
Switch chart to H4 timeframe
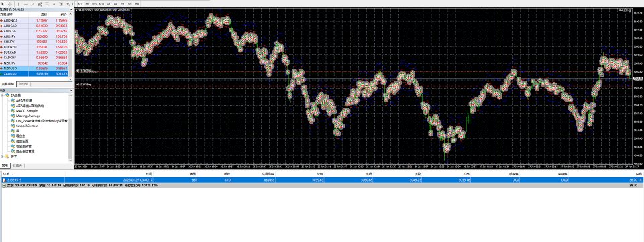[x=115, y=4]
